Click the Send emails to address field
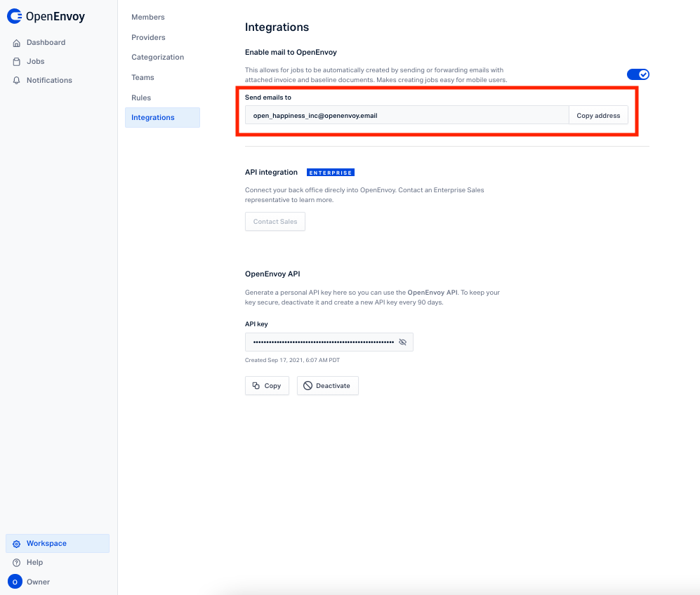The width and height of the screenshot is (700, 595). 407,115
